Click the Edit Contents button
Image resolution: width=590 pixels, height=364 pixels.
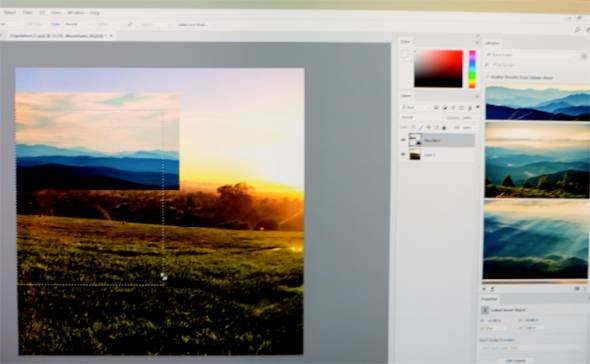point(516,361)
